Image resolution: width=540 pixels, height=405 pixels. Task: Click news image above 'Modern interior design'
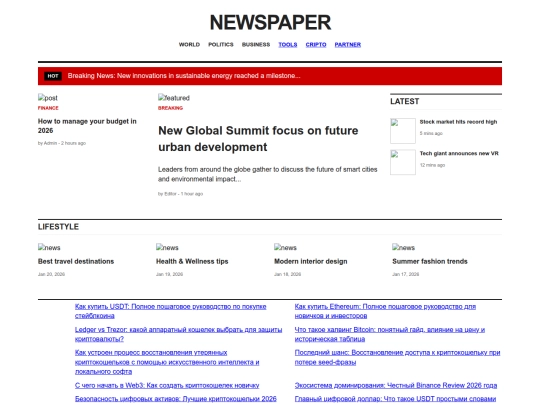[x=285, y=247]
